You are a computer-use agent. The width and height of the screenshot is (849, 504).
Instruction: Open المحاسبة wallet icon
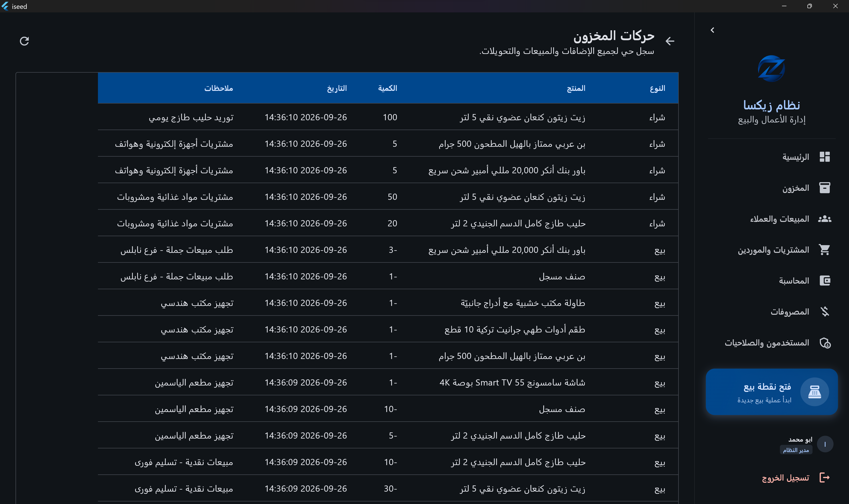pos(824,281)
